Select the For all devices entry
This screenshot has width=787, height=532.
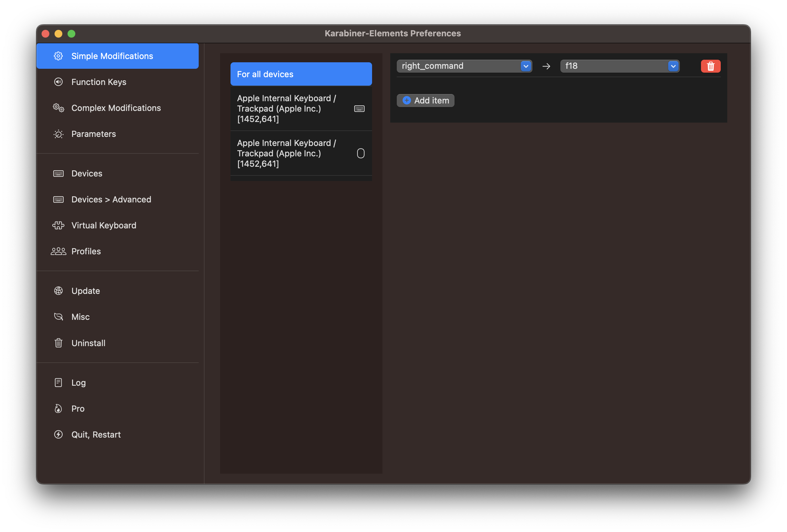pos(301,74)
